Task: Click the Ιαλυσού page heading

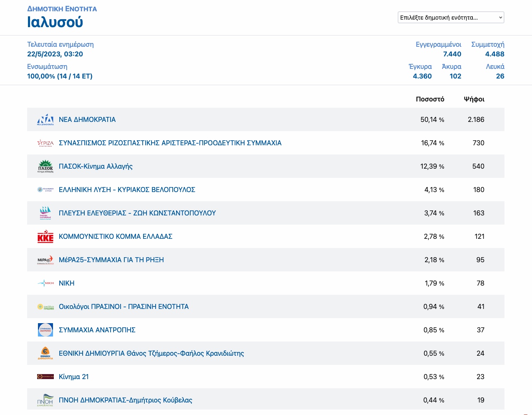Action: tap(55, 22)
